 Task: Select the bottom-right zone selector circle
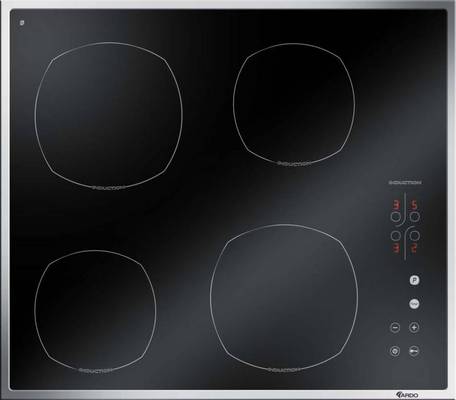[415, 236]
